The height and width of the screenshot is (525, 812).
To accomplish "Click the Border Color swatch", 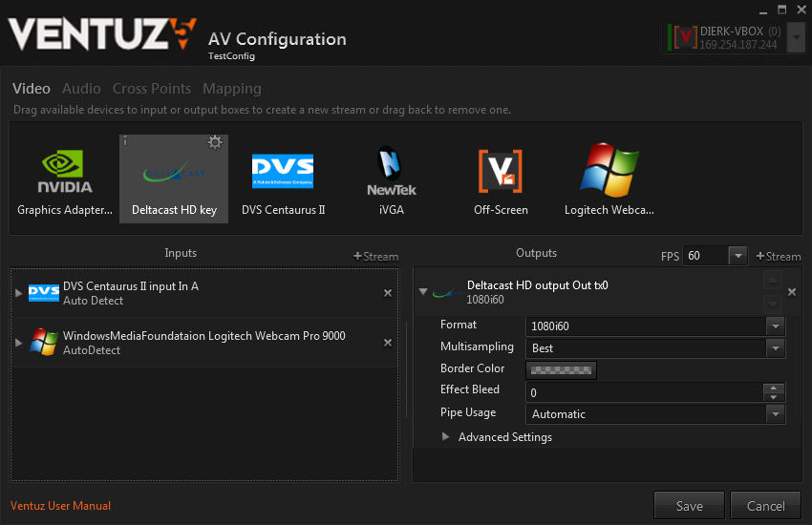I will click(x=562, y=369).
